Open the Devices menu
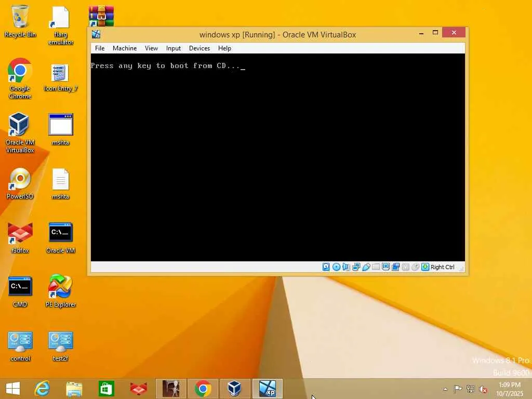Viewport: 532px width, 399px height. [199, 48]
